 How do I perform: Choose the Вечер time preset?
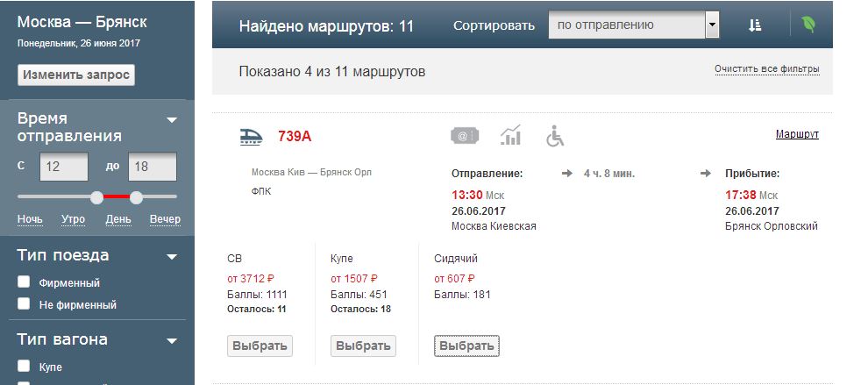click(x=165, y=219)
